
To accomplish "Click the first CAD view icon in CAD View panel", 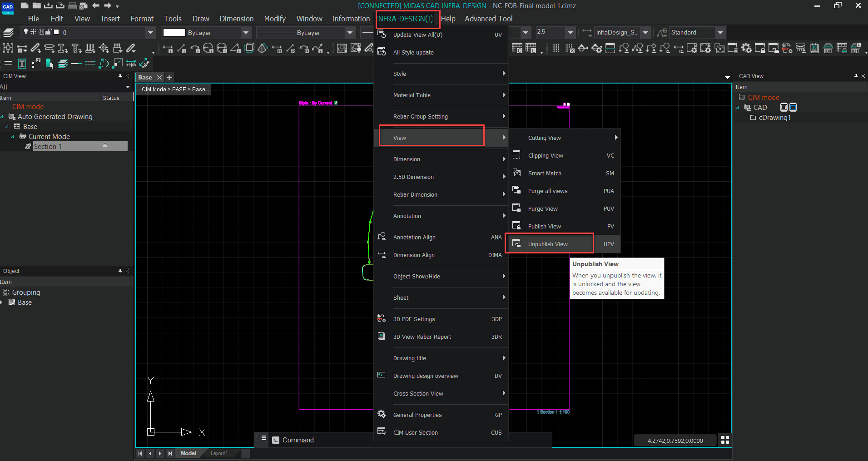I will (x=784, y=107).
